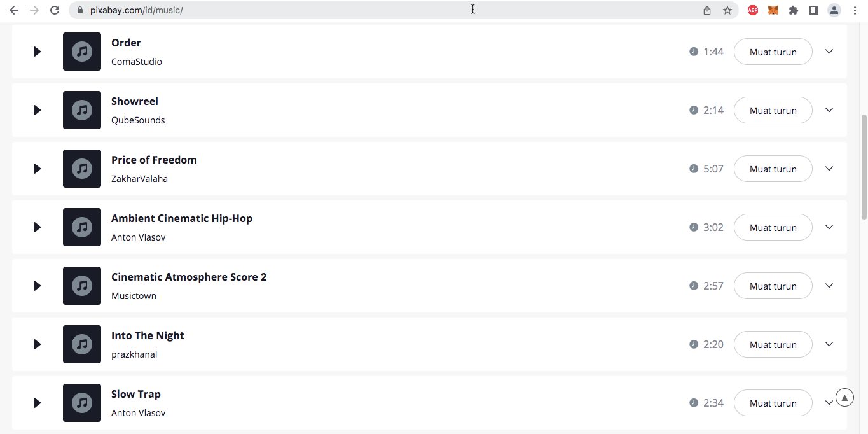Expand chevron for Cinematic Atmosphere Score 2
This screenshot has height=434, width=868.
coord(829,286)
